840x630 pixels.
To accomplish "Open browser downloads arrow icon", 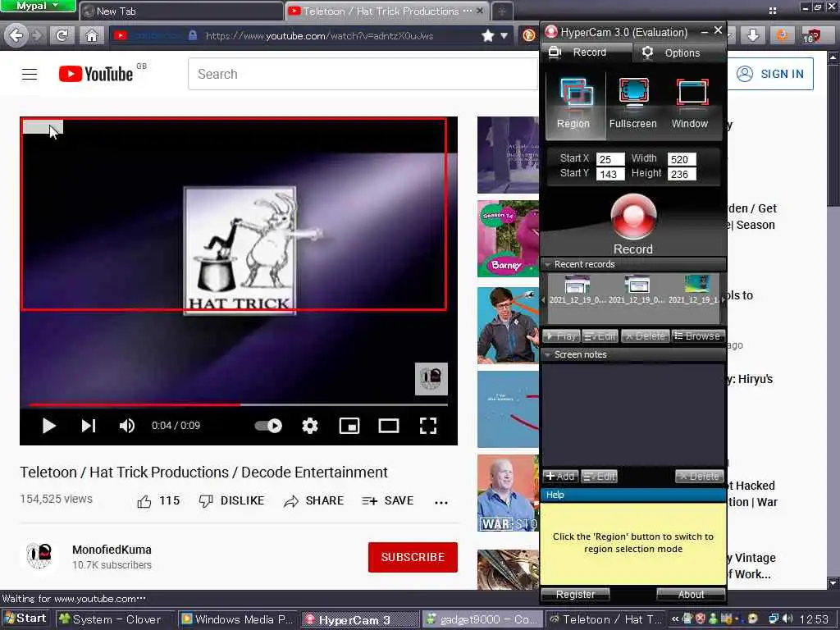I will click(753, 35).
